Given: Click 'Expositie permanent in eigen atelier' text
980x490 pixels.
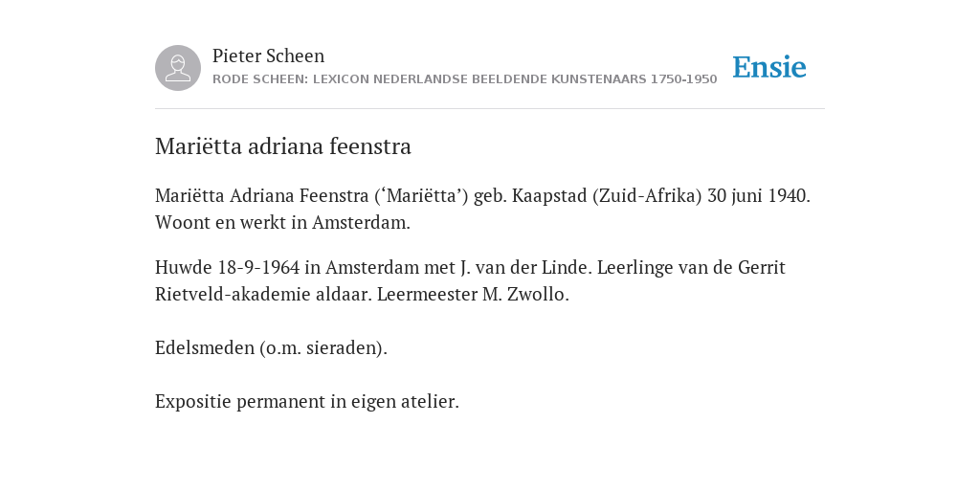Looking at the screenshot, I should [x=307, y=401].
